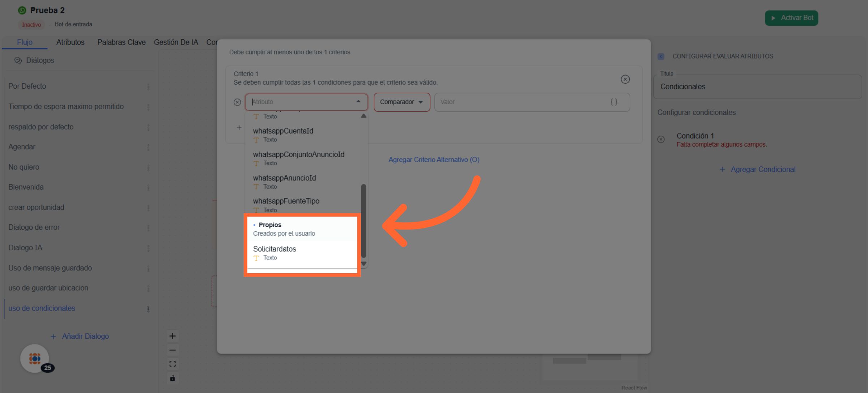Click the curly braces variable icon
Viewport: 868px width, 393px height.
pyautogui.click(x=614, y=102)
